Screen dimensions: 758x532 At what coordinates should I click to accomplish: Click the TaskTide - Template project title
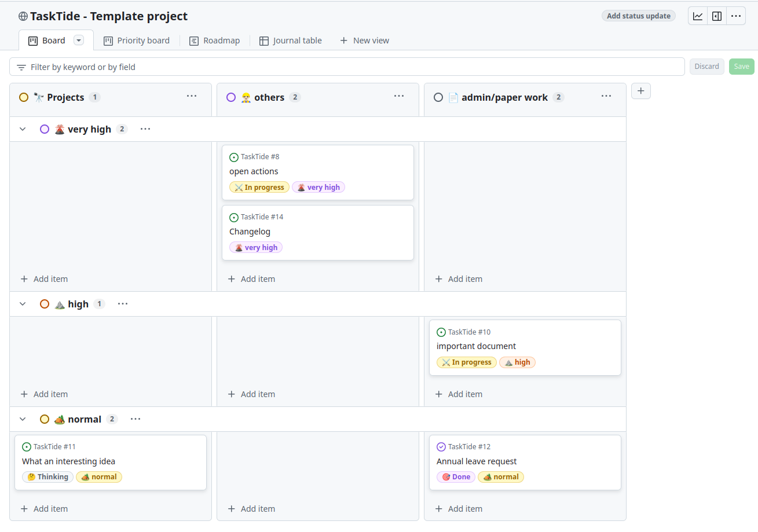click(x=109, y=16)
